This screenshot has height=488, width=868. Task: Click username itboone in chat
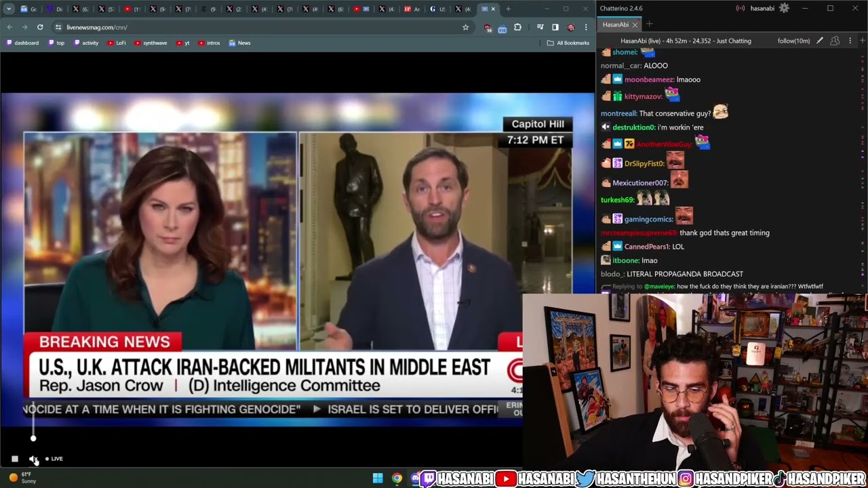pyautogui.click(x=626, y=260)
